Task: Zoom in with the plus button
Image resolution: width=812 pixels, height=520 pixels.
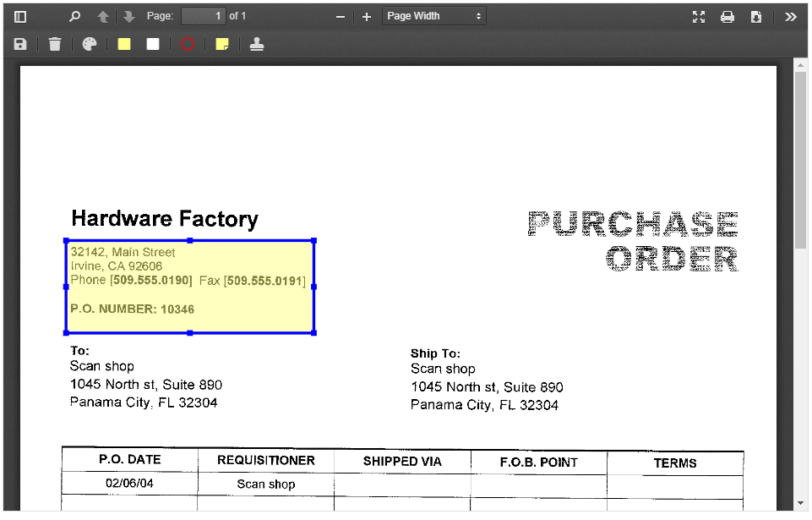Action: [x=366, y=16]
